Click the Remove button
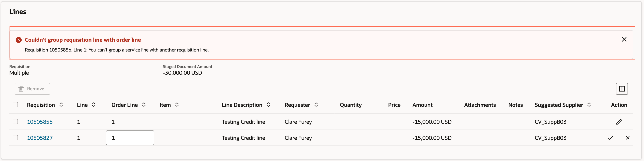Viewport: 644px width, 161px height. click(x=32, y=89)
